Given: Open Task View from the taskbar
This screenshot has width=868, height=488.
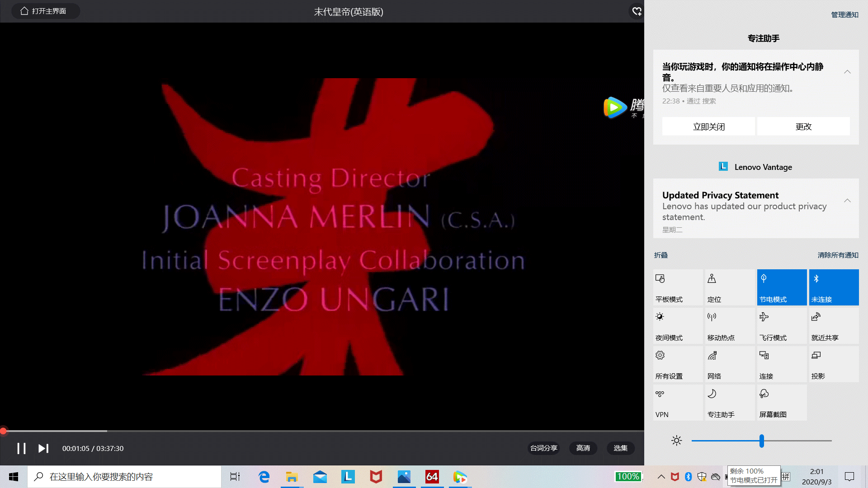Looking at the screenshot, I should point(235,477).
